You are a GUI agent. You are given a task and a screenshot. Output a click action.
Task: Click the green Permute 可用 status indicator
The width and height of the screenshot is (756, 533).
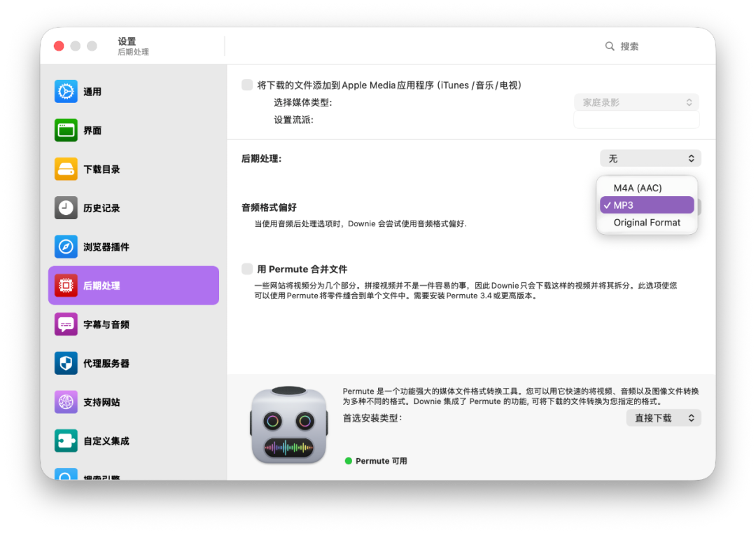349,461
